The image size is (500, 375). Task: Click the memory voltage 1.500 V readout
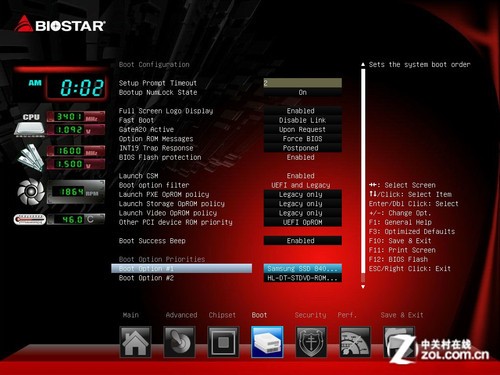pos(76,164)
